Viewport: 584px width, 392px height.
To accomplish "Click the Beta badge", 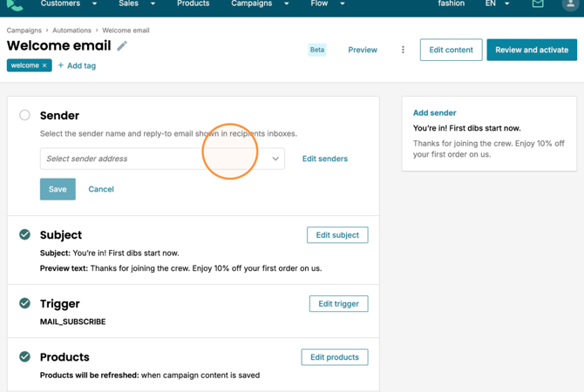I will [x=317, y=50].
